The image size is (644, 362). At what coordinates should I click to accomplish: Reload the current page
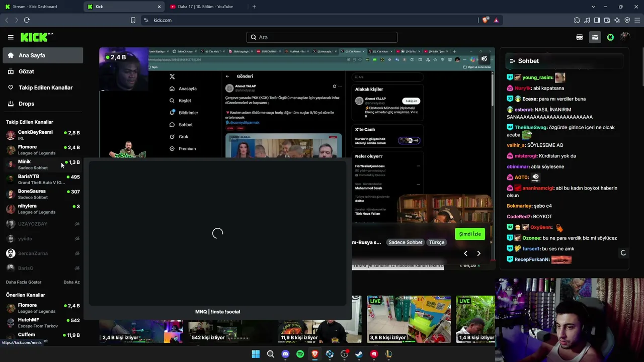click(27, 20)
